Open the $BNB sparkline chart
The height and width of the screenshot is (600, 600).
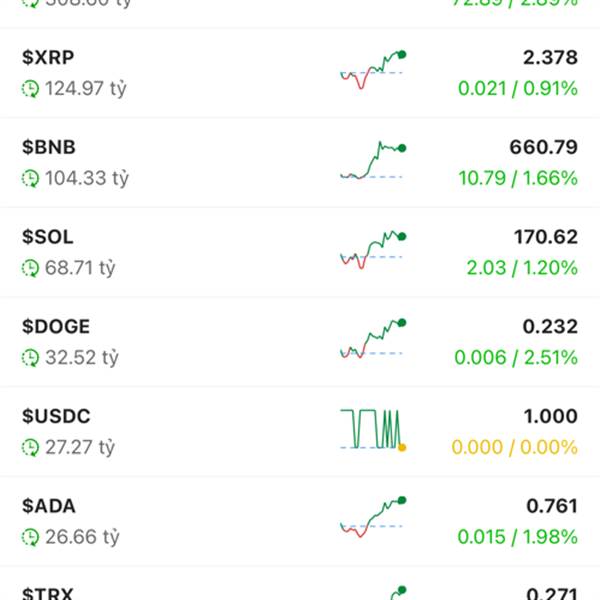pyautogui.click(x=373, y=160)
